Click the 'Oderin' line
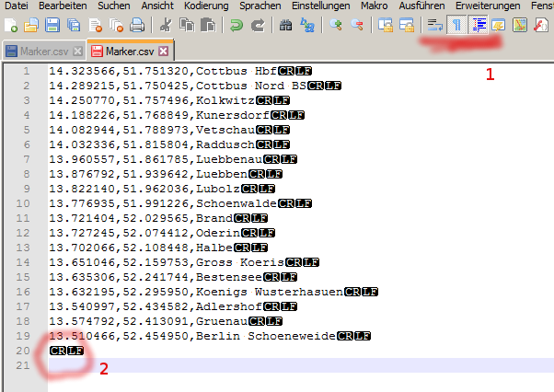This screenshot has height=392, width=554. 162,233
